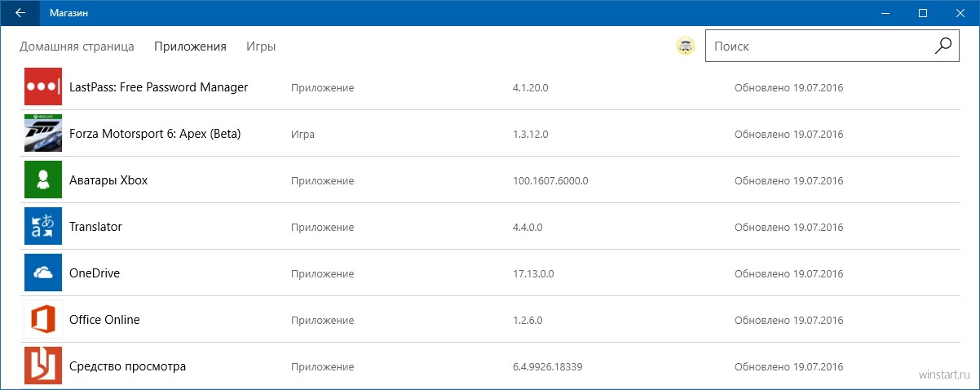Switch to Домашняя страница tab
Screen dimensions: 980x390
(x=77, y=47)
